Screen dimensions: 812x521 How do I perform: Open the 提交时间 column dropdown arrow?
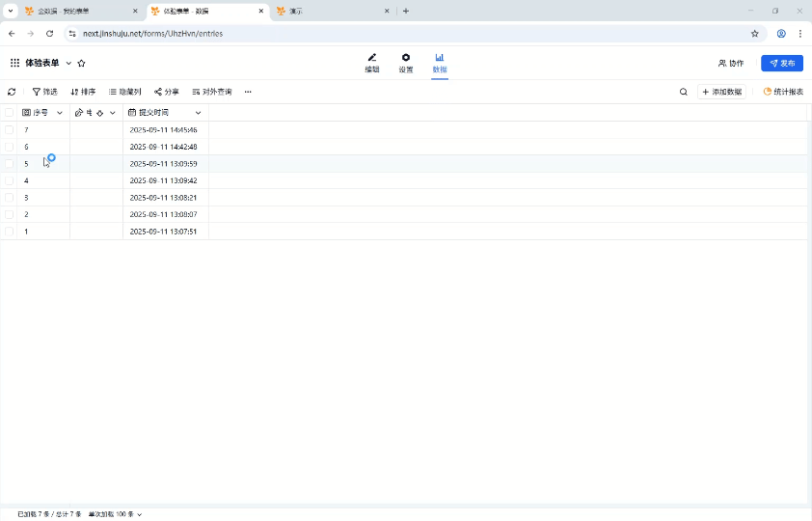pyautogui.click(x=199, y=113)
